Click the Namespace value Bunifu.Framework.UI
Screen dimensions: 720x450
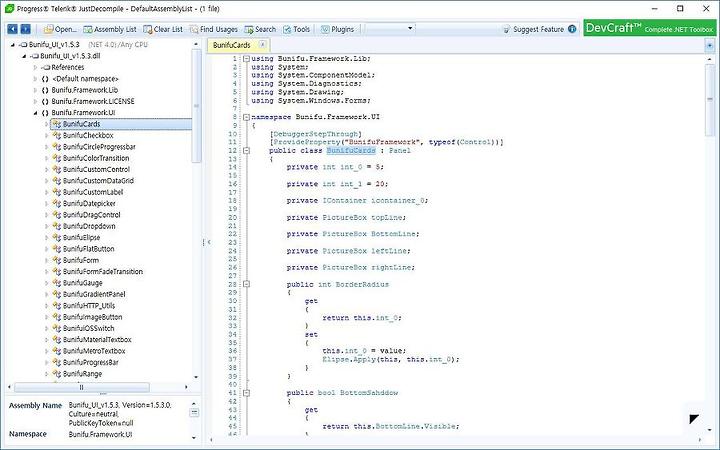100,434
